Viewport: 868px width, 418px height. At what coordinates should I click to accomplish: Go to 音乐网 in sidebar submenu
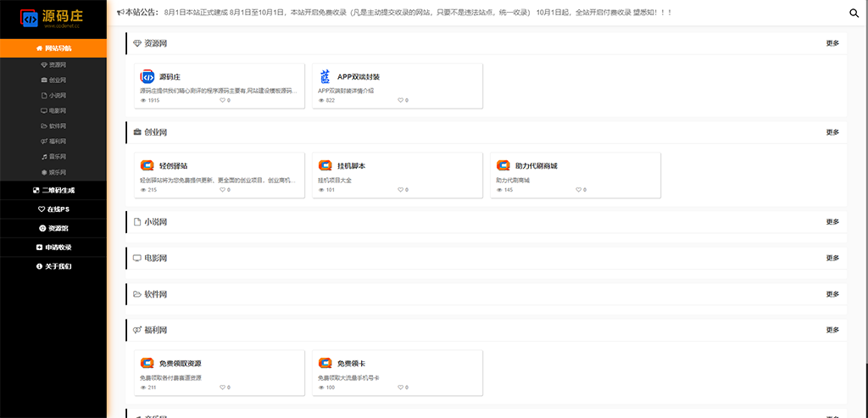pos(53,157)
